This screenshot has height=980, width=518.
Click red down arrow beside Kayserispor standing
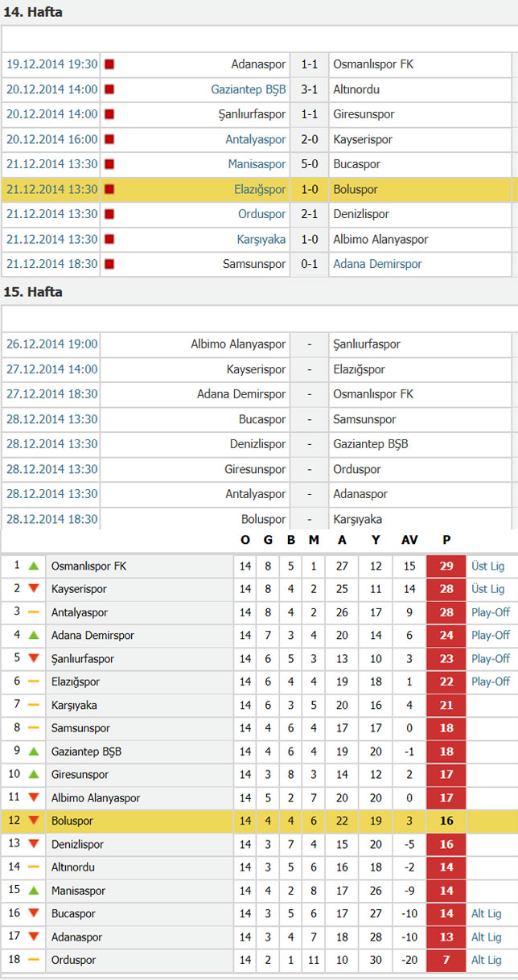[x=33, y=589]
